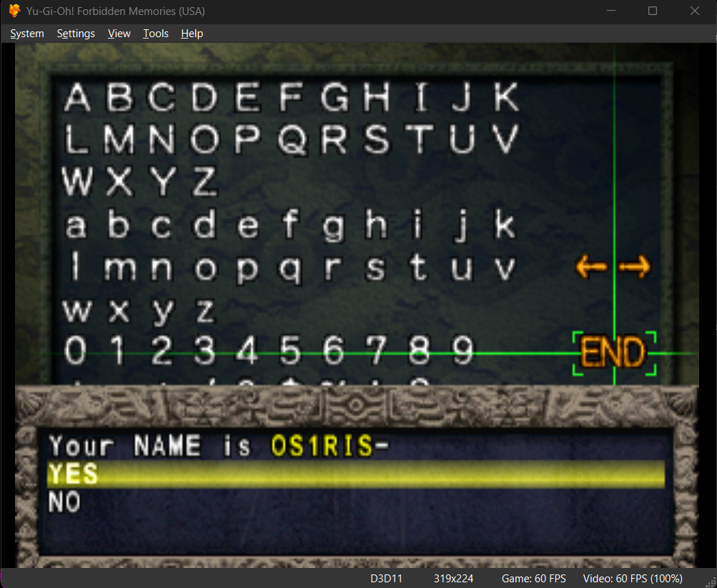
Task: Close the Forbidden Memories window
Action: pyautogui.click(x=695, y=11)
